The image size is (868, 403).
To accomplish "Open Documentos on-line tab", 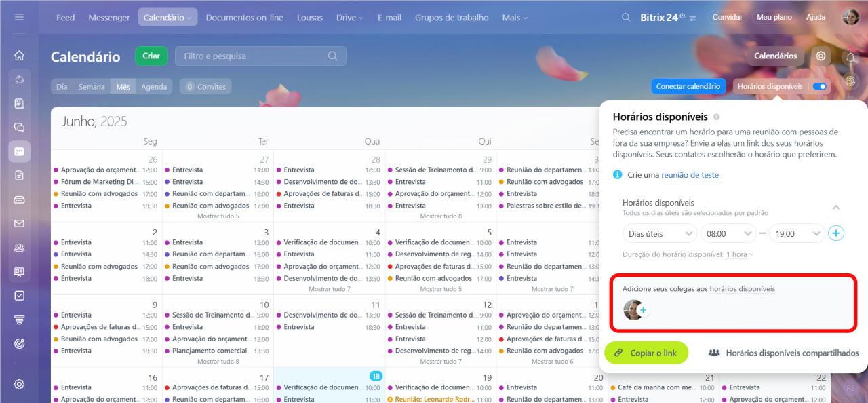I will [x=245, y=18].
